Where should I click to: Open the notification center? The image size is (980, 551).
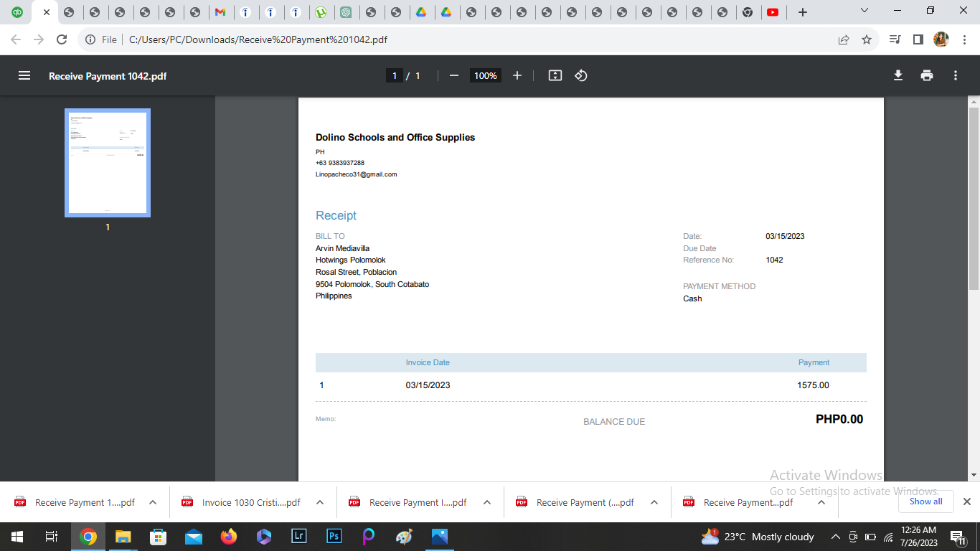tap(957, 537)
